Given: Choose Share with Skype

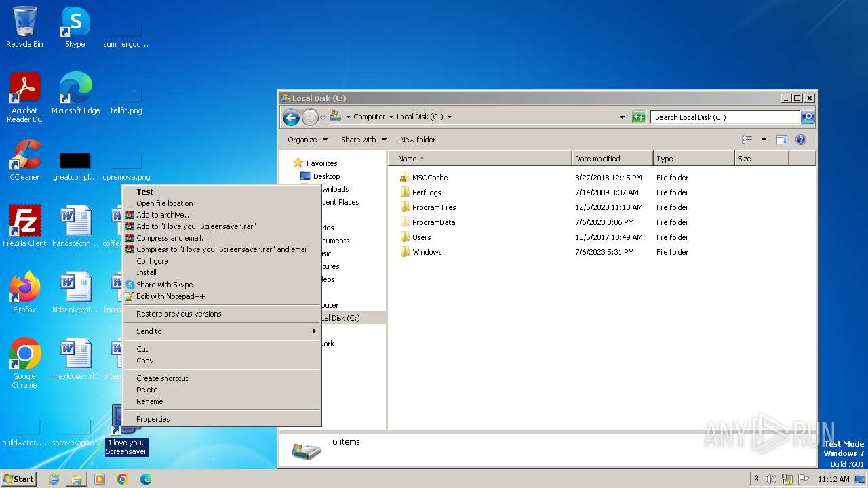Looking at the screenshot, I should click(x=221, y=285).
